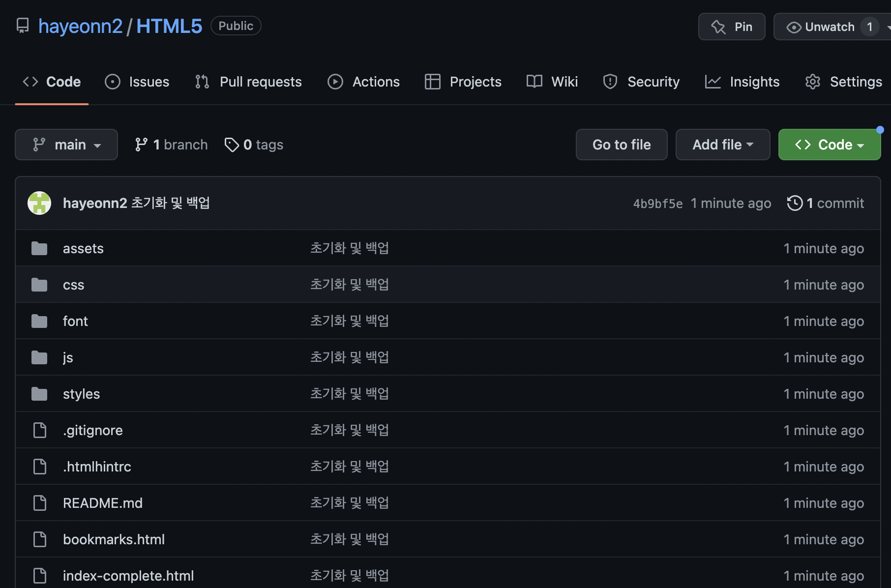Click file icon of bookmarks.html row
This screenshot has height=588, width=891.
(x=40, y=539)
